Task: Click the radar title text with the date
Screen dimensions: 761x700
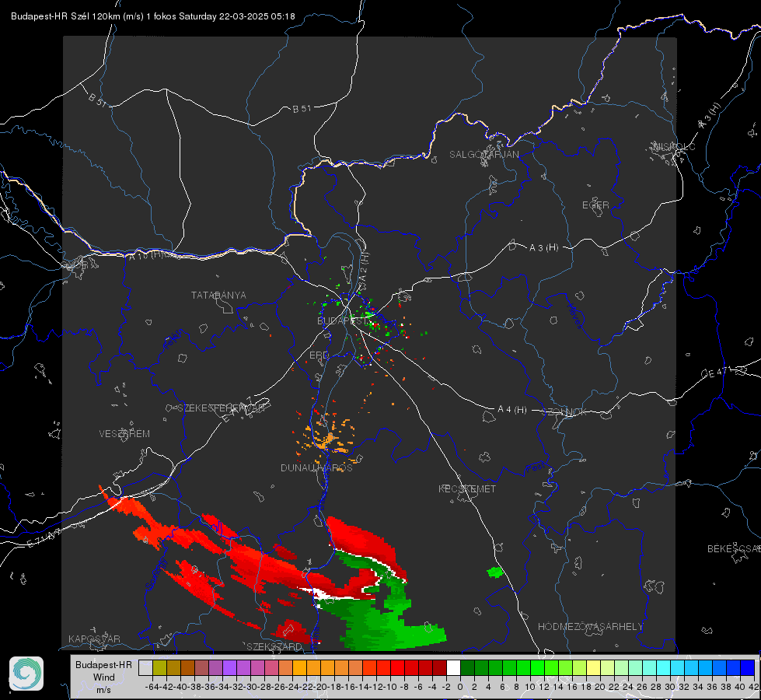Action: point(153,16)
